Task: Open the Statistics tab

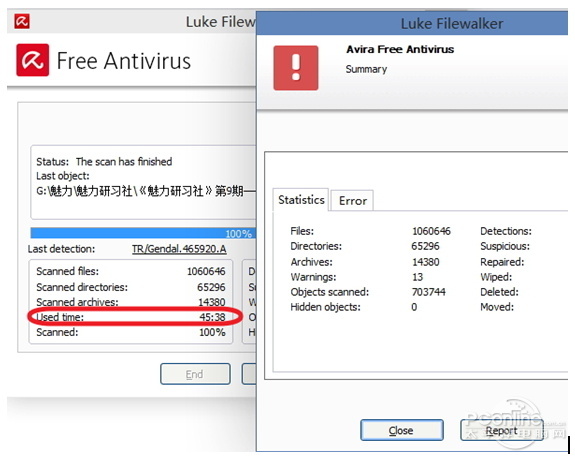Action: click(301, 200)
